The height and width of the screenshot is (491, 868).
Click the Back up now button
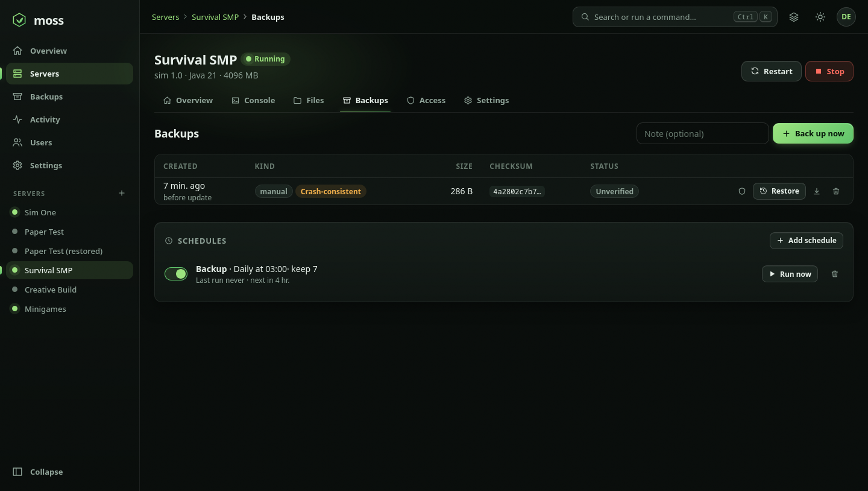pyautogui.click(x=813, y=133)
